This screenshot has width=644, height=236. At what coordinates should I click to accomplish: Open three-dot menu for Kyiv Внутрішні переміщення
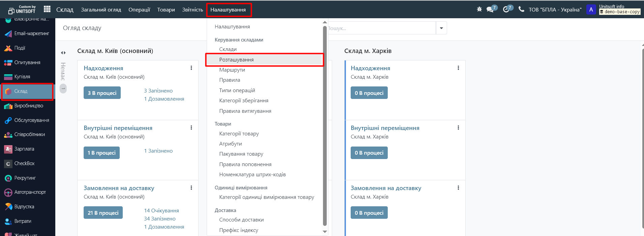tap(191, 128)
